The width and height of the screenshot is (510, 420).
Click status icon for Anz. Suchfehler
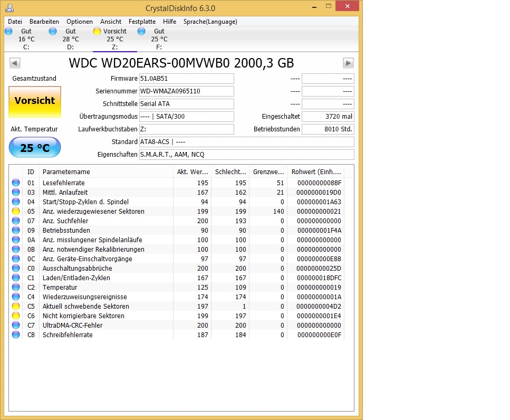point(16,221)
